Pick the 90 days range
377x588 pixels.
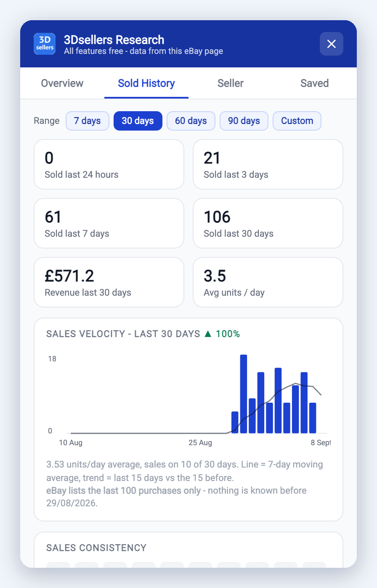click(x=244, y=121)
